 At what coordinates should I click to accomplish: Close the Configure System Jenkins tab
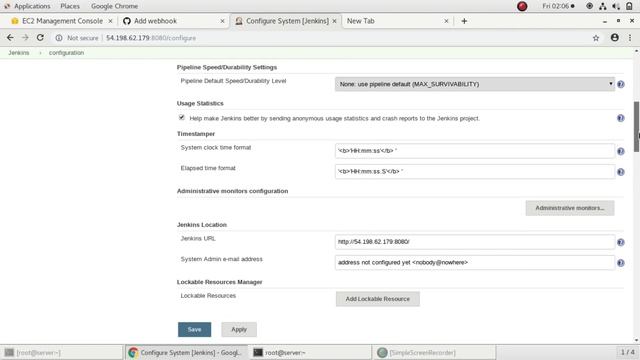(x=334, y=21)
